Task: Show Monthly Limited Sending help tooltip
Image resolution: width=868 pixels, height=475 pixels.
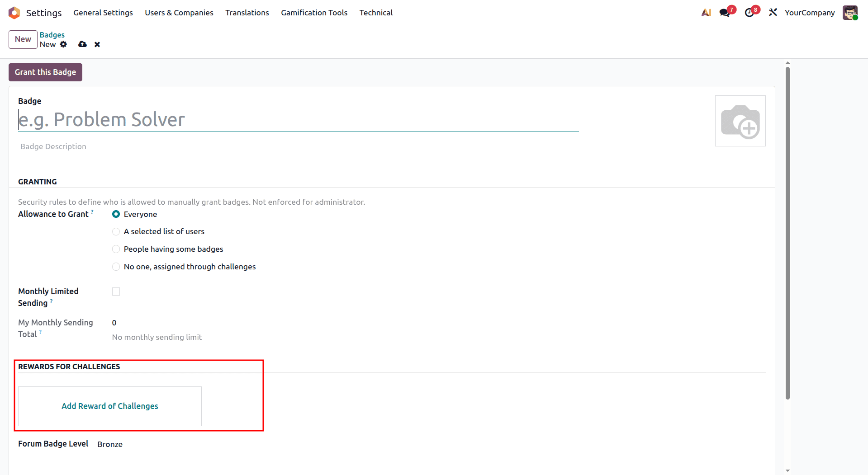Action: tap(51, 301)
